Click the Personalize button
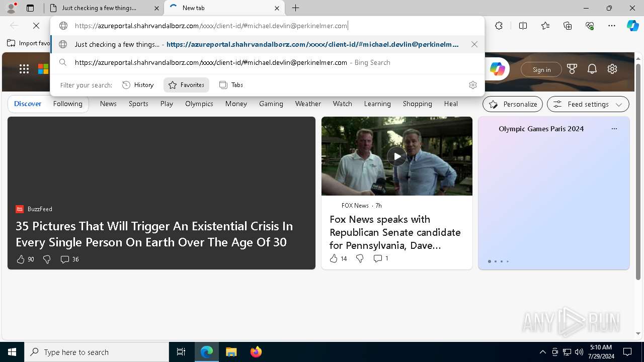 (513, 104)
